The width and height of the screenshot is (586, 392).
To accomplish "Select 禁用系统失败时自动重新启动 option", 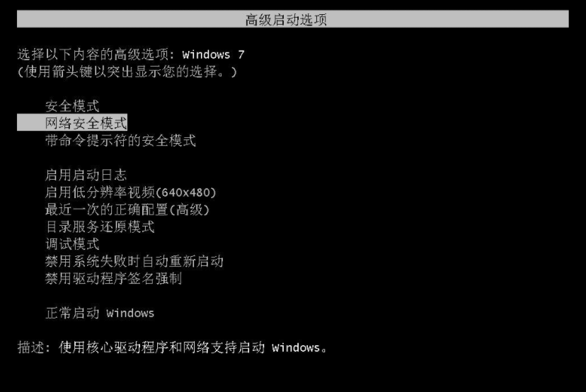I will point(134,261).
